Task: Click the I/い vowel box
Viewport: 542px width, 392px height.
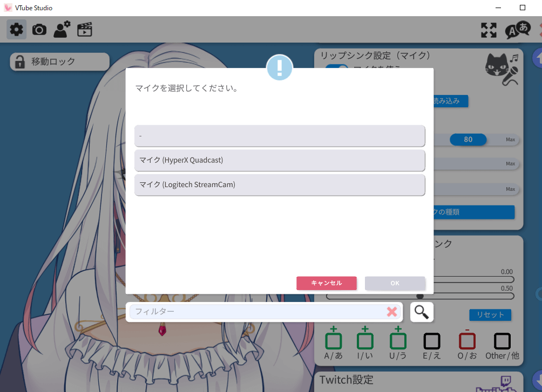Action: coord(365,341)
